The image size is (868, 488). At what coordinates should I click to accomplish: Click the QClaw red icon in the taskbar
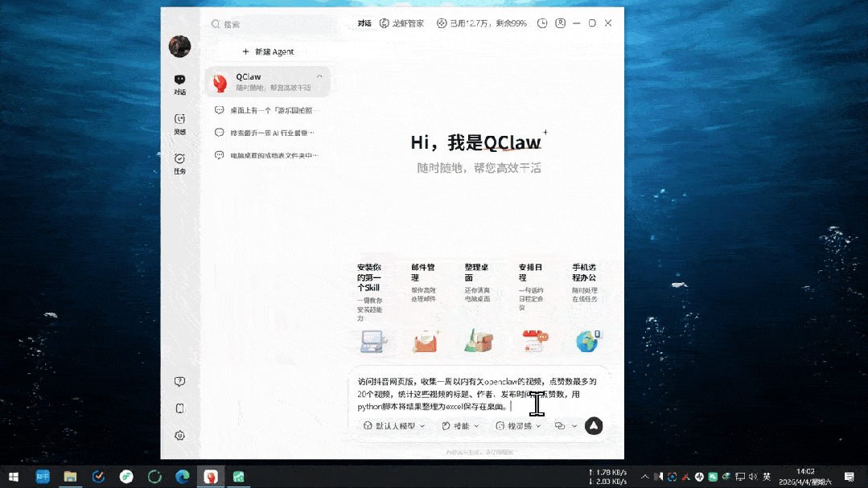coord(211,477)
